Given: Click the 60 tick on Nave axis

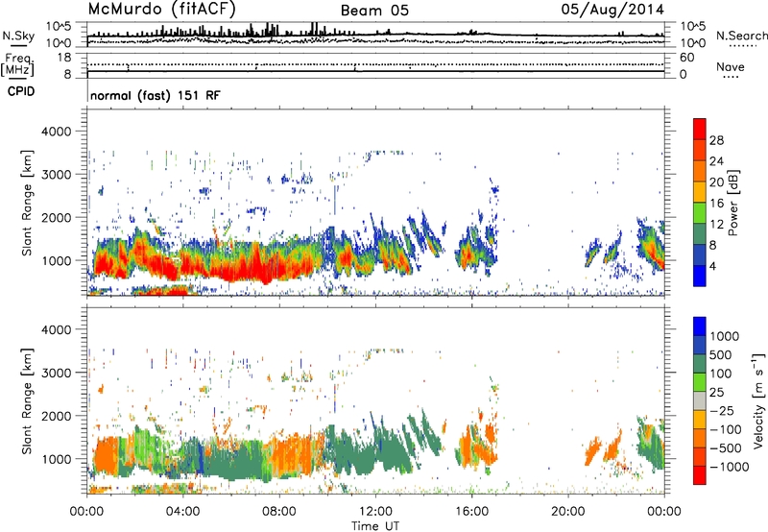Looking at the screenshot, I should pos(687,58).
